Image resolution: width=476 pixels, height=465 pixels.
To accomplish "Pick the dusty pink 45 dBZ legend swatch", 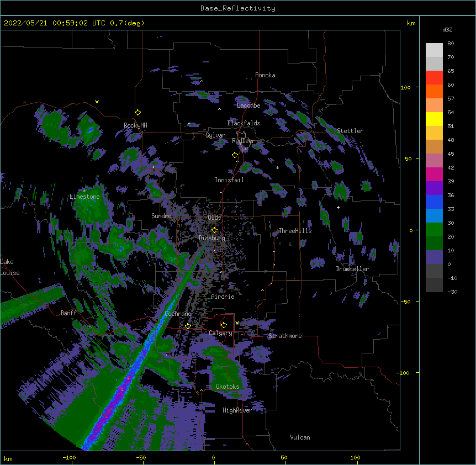I will click(434, 161).
